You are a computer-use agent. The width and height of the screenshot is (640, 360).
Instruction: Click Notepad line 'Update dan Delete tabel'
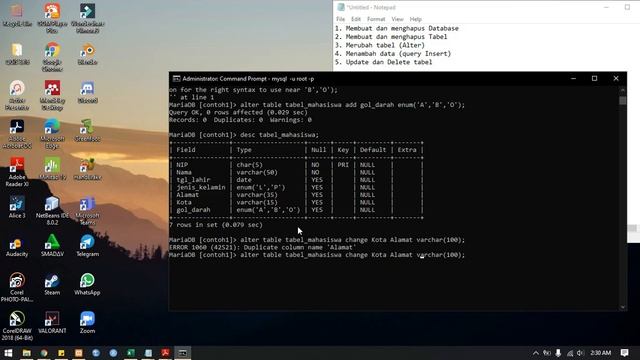point(389,62)
